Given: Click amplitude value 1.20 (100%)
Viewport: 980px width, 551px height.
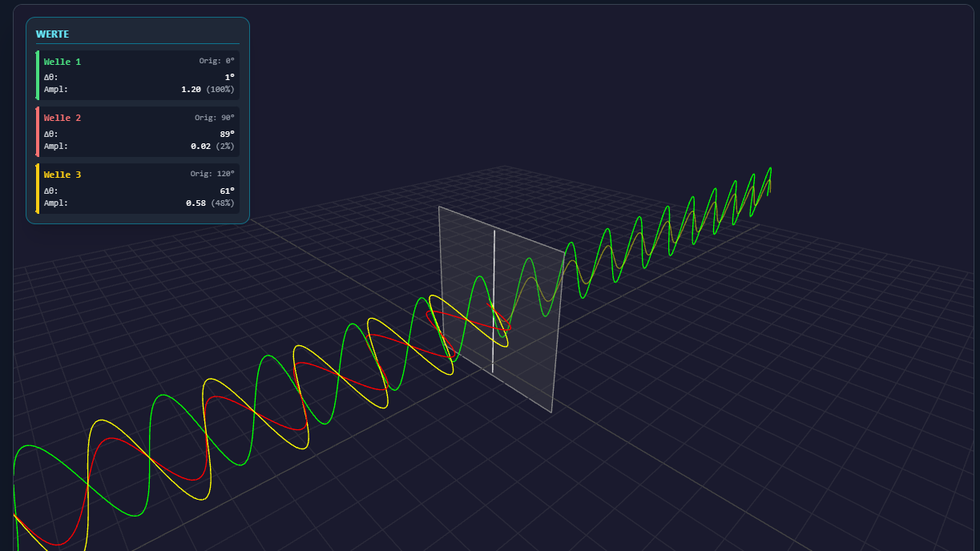Looking at the screenshot, I should pyautogui.click(x=208, y=90).
